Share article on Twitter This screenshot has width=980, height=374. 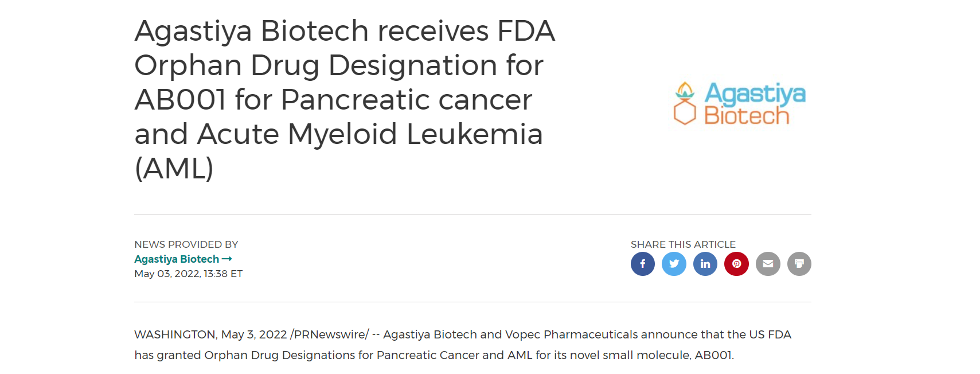674,264
